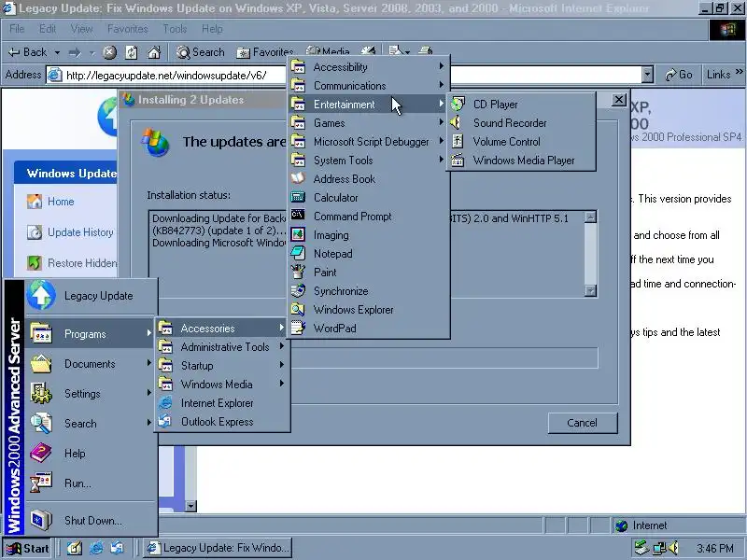Click the Start button
This screenshot has height=560, width=747.
[27, 548]
